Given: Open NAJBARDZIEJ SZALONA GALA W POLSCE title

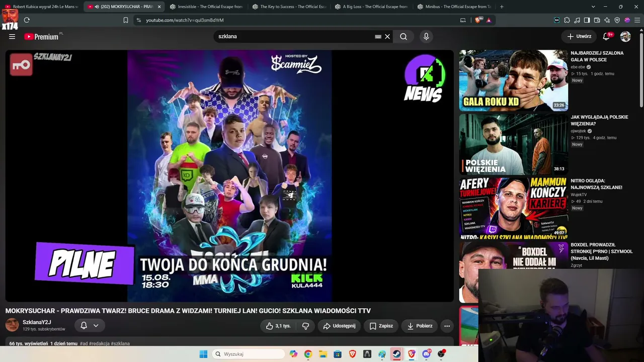Looking at the screenshot, I should click(597, 56).
